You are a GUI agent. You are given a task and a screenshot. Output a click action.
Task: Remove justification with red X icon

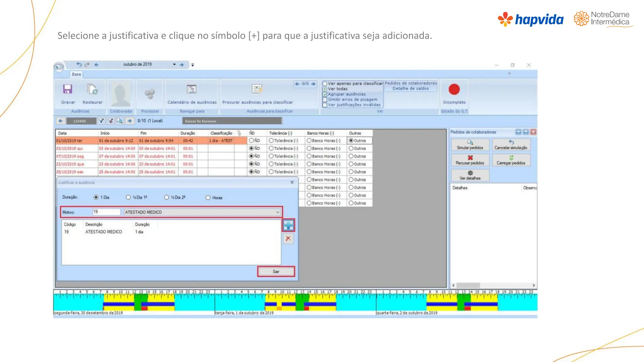click(288, 239)
